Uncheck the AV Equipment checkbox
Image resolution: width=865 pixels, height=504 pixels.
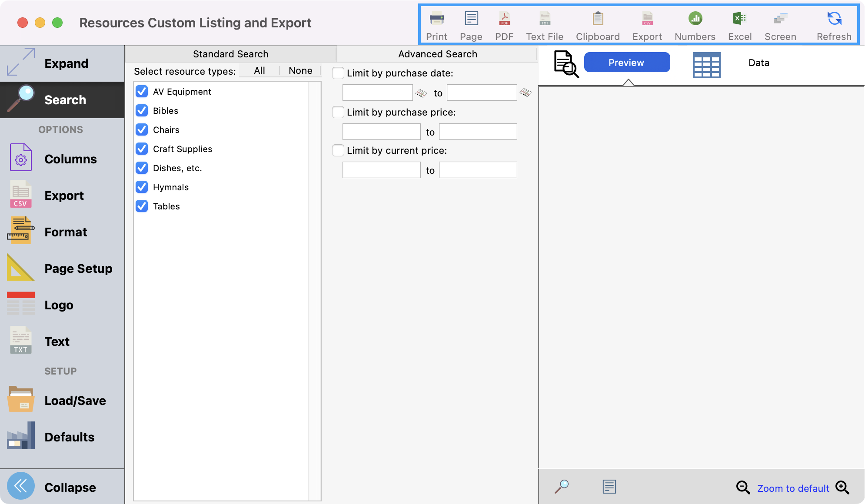tap(142, 92)
